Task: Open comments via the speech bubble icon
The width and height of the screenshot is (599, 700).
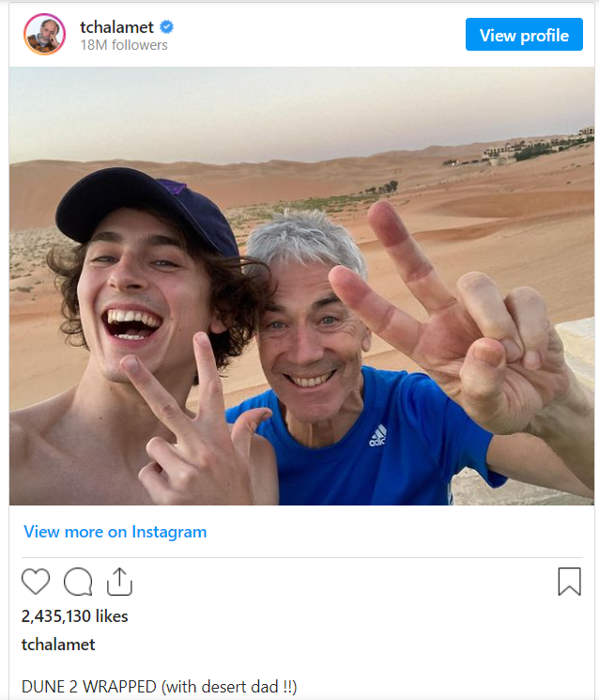Action: 78,583
